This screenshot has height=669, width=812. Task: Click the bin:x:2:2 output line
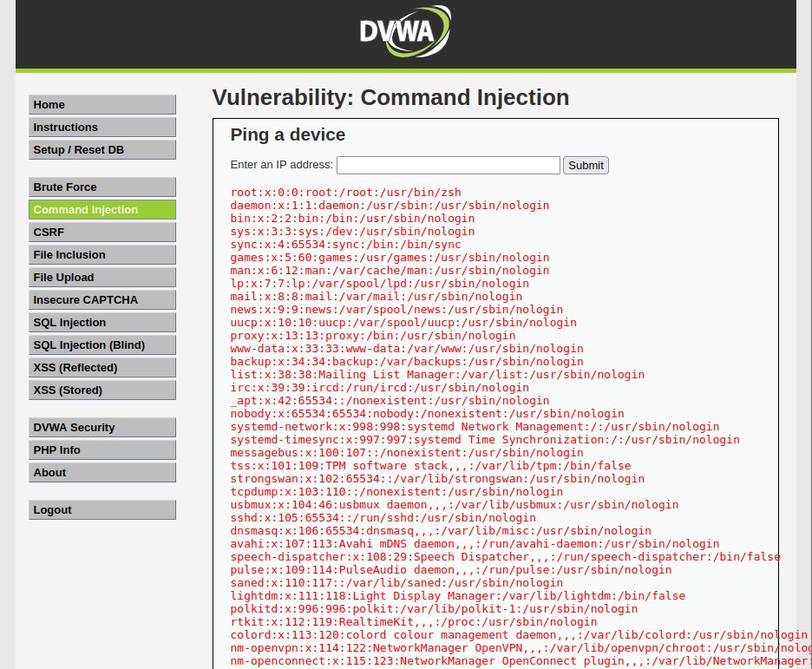tap(353, 219)
